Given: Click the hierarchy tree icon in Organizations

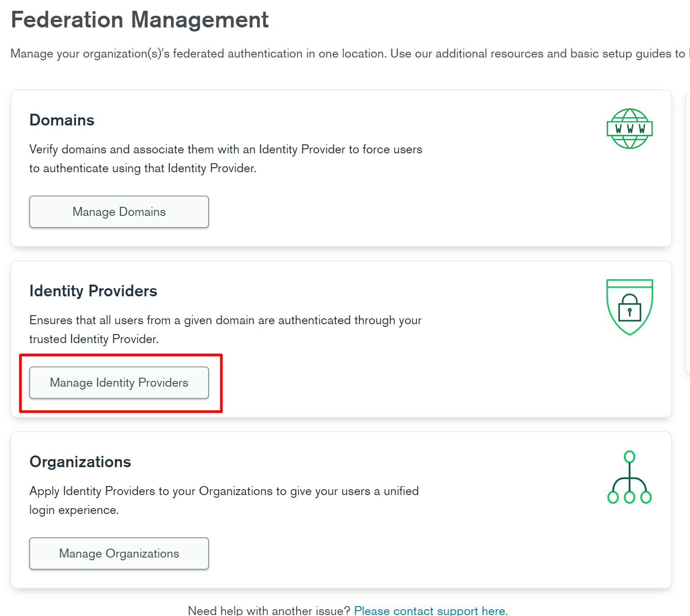Looking at the screenshot, I should (629, 478).
